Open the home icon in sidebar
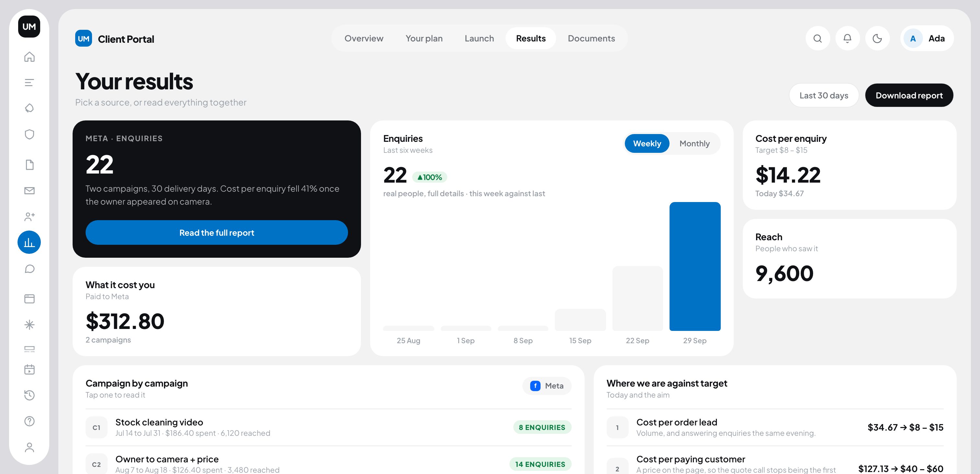This screenshot has width=980, height=474. [29, 57]
